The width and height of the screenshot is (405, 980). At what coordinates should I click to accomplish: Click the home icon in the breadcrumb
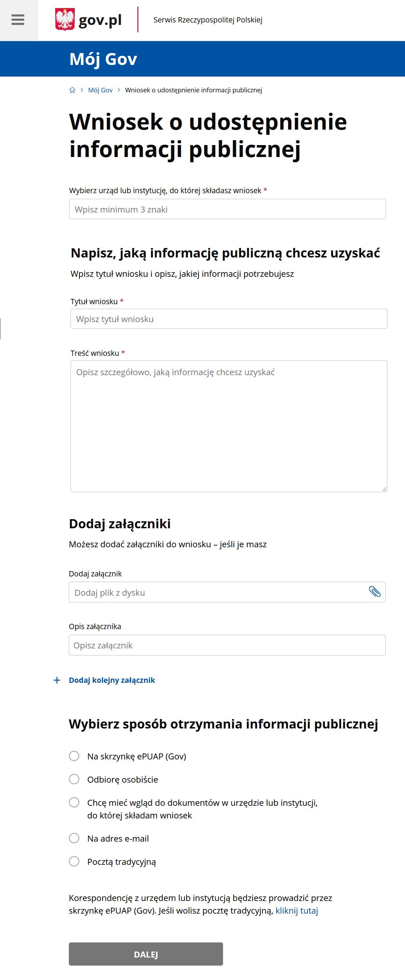coord(72,90)
